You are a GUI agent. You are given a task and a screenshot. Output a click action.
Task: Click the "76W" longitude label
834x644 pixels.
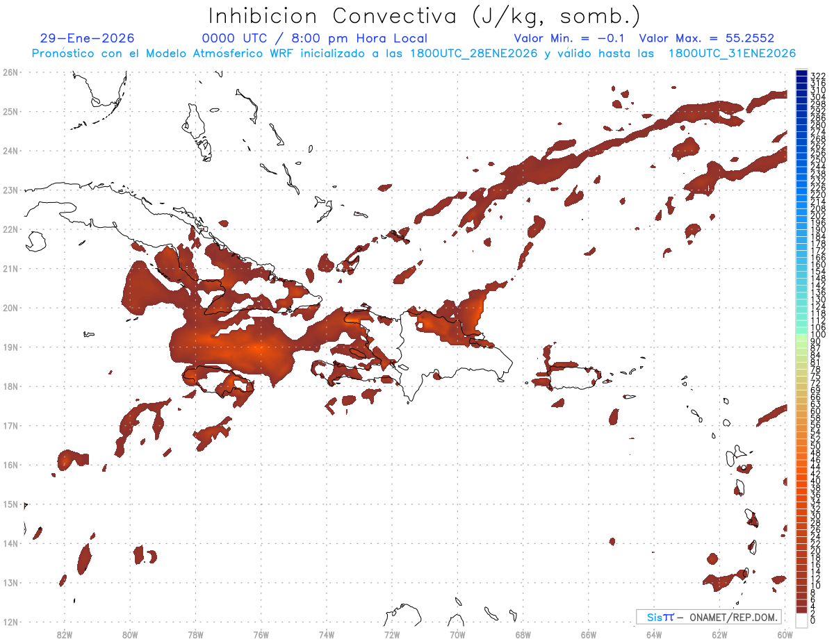click(261, 634)
